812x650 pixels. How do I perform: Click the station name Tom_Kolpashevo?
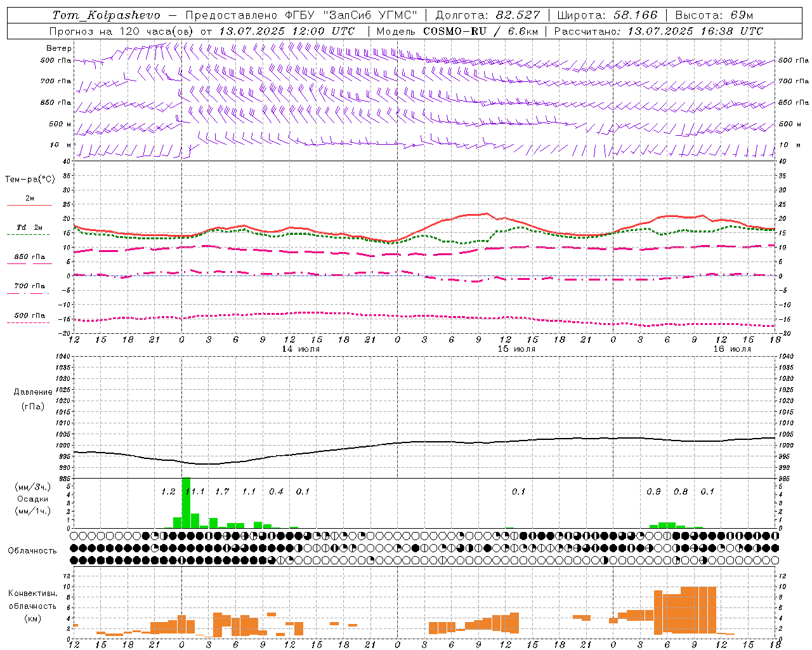point(107,15)
